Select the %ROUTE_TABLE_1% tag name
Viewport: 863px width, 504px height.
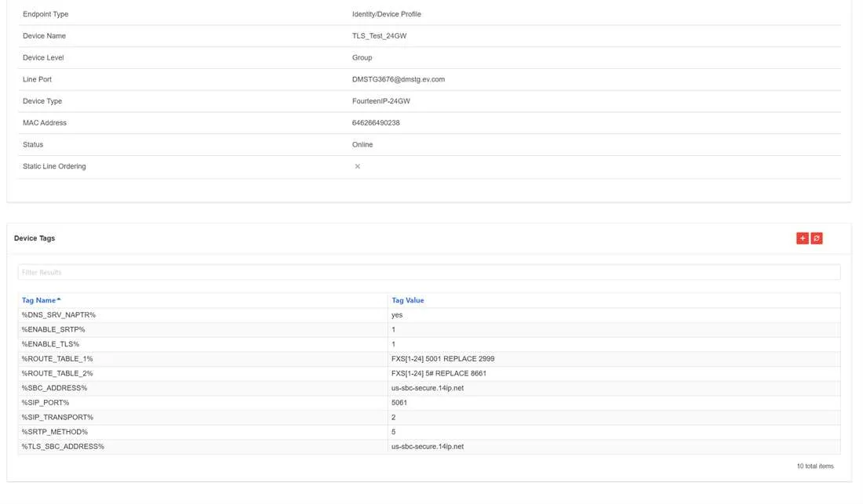[x=57, y=358]
